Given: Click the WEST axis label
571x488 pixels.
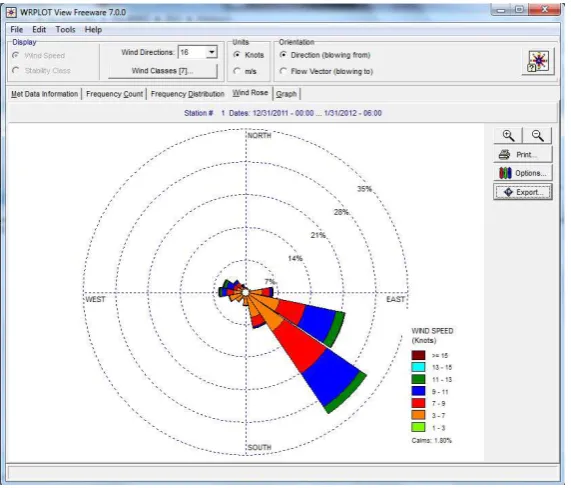Looking at the screenshot, I should [x=95, y=299].
